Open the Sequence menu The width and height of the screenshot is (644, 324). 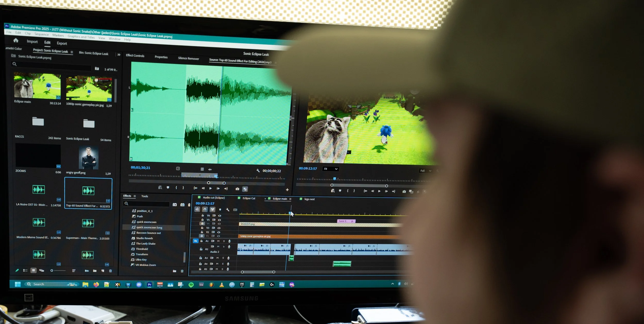[x=41, y=34]
